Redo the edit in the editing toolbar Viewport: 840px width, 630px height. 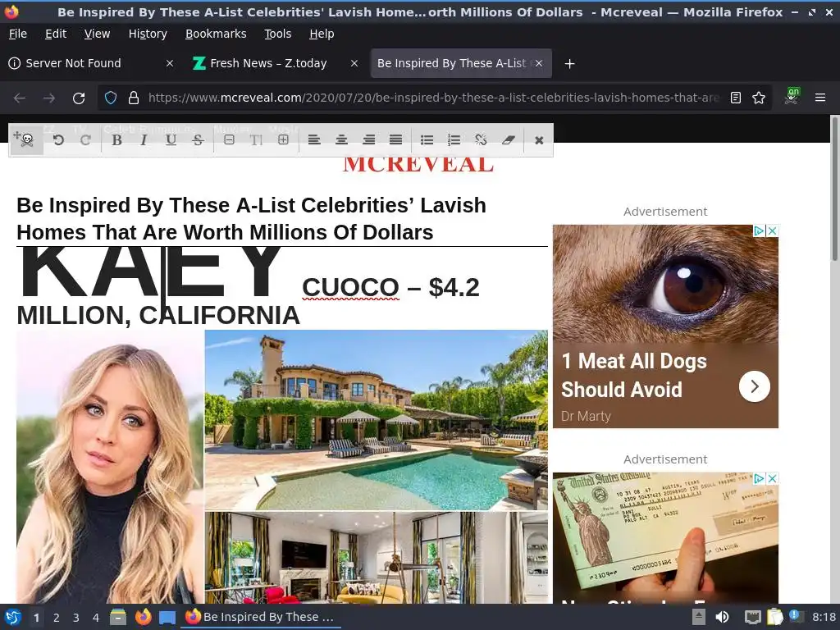point(85,139)
